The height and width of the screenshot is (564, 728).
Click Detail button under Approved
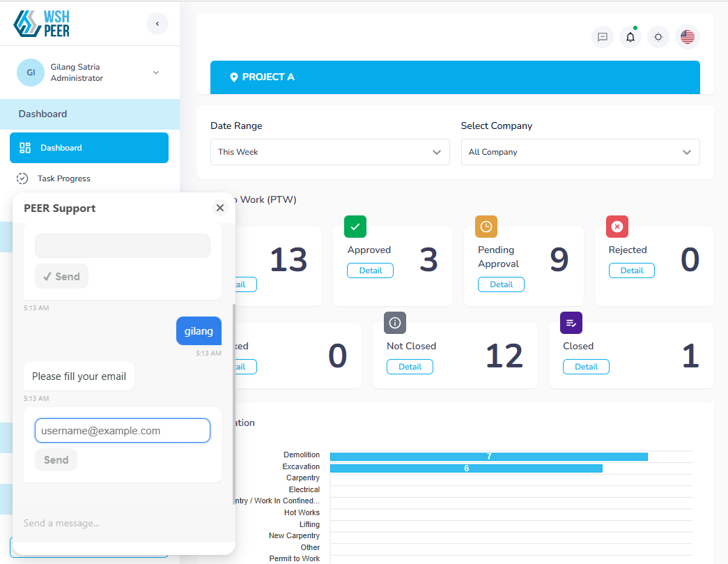point(370,270)
